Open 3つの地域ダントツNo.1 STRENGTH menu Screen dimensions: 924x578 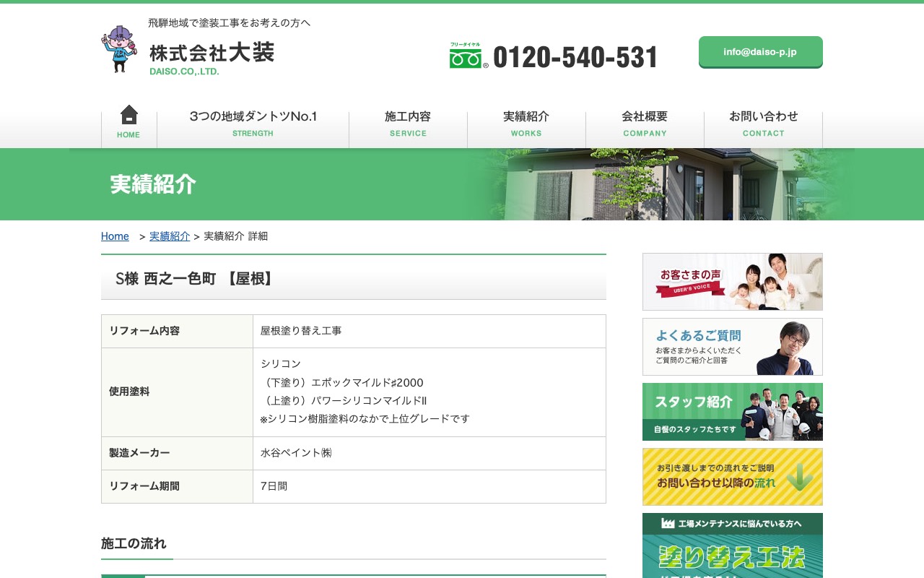(253, 124)
